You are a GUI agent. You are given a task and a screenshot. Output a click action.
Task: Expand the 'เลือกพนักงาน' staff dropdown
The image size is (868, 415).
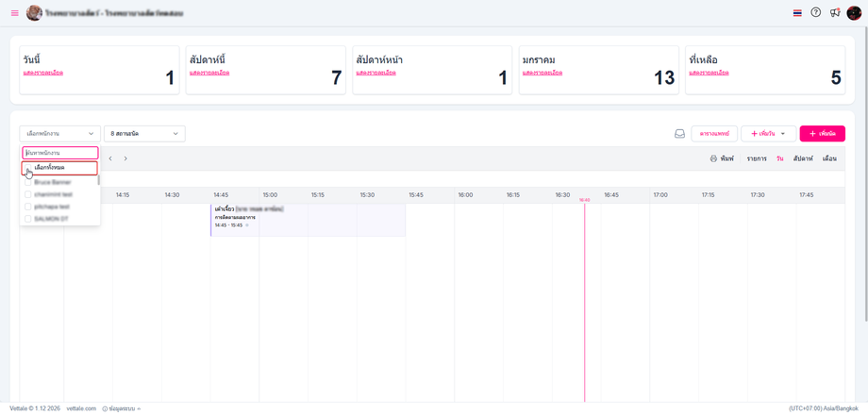59,134
